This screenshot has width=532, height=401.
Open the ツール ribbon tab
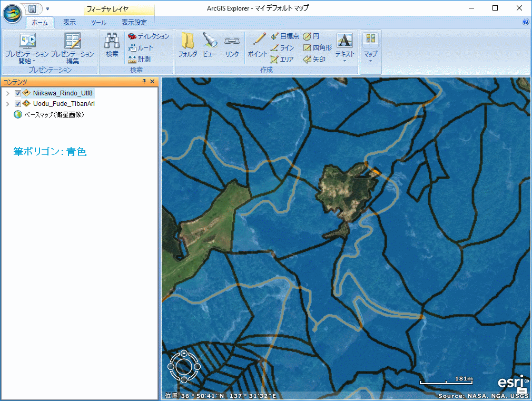[x=98, y=23]
